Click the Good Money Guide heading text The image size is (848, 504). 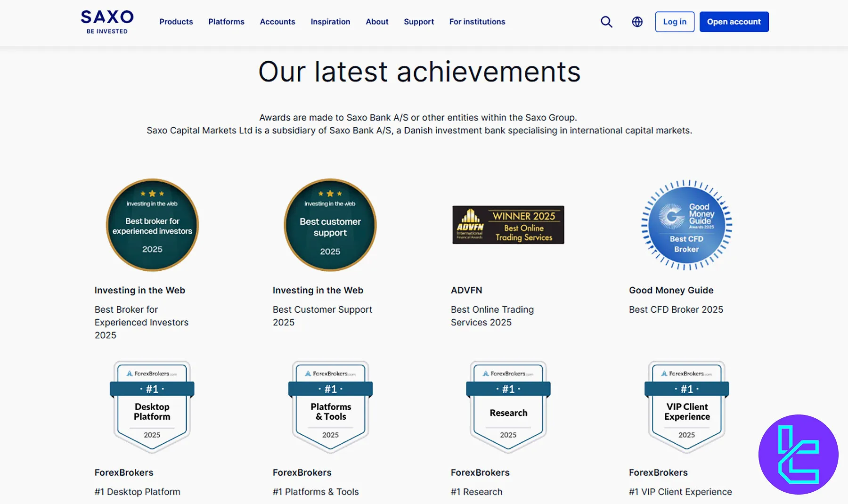click(x=671, y=290)
